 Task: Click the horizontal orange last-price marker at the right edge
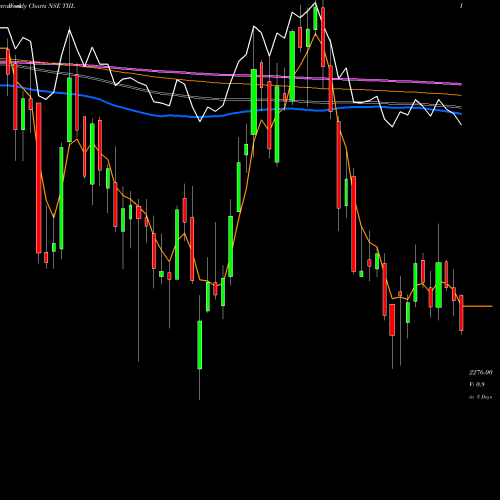pos(478,306)
